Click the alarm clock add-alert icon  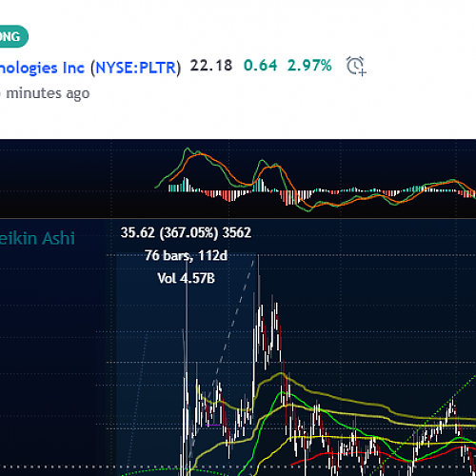pyautogui.click(x=356, y=66)
